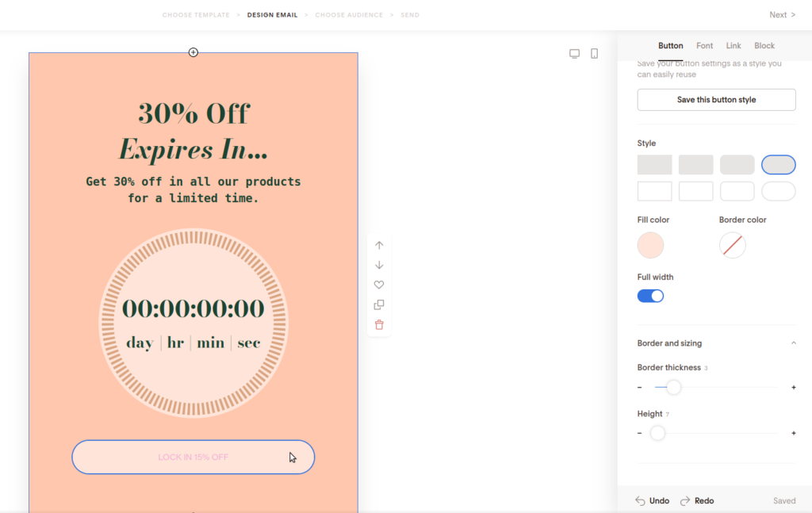
Task: Decrease Height with minus
Action: [x=640, y=433]
